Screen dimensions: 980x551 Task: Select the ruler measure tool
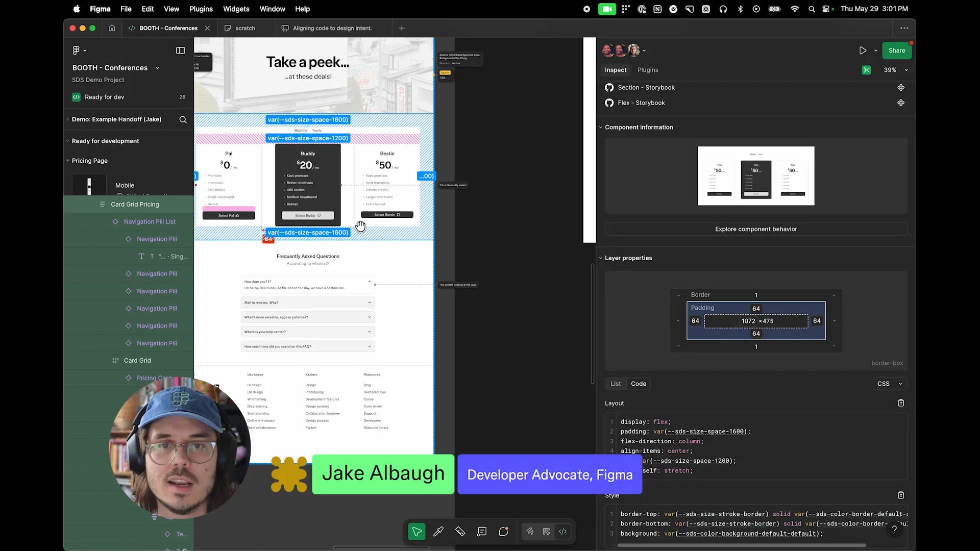click(460, 532)
